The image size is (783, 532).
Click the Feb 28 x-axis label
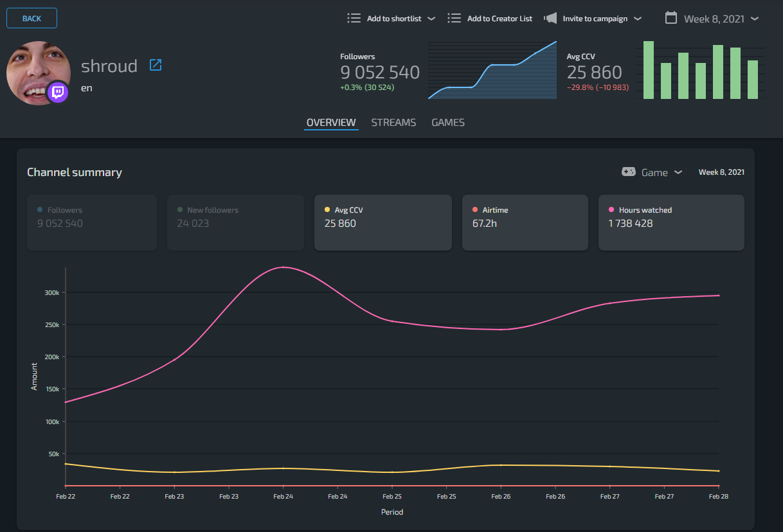[718, 496]
